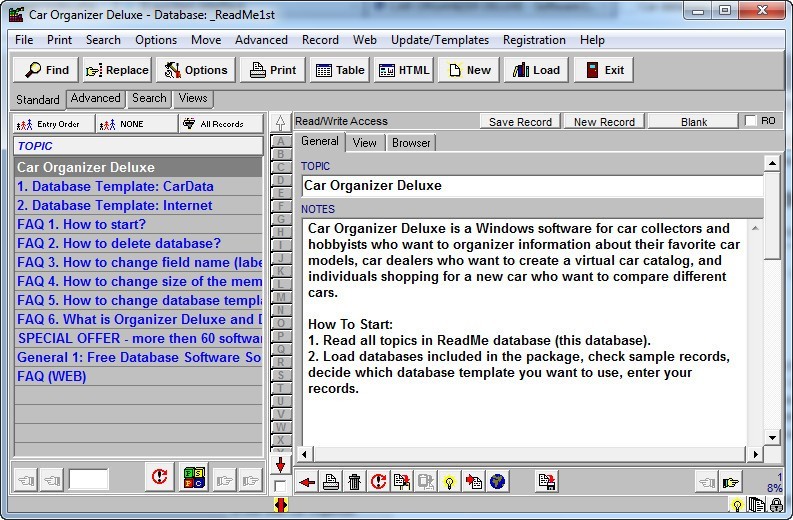Click the TOPIC column header in the list
The height and width of the screenshot is (520, 793).
tap(139, 146)
